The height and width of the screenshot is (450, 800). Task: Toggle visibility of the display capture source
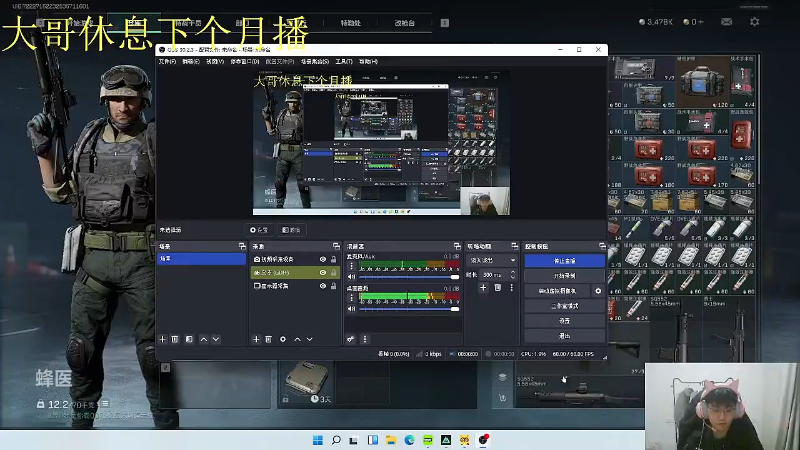(322, 286)
